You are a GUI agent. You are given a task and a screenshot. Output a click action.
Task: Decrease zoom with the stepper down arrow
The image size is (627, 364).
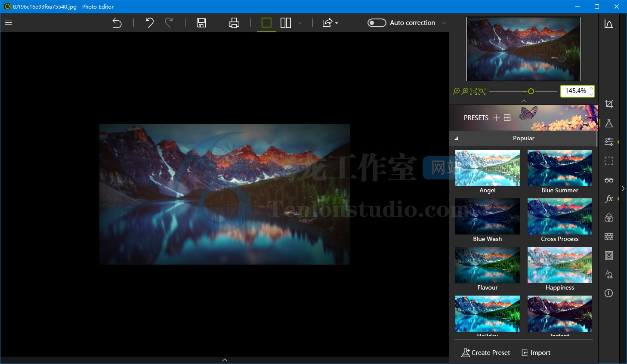591,94
